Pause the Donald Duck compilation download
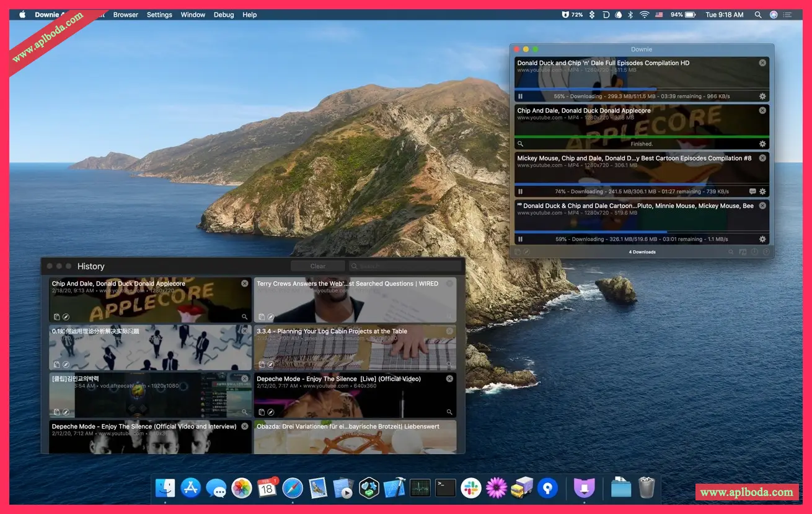Image resolution: width=812 pixels, height=514 pixels. [x=521, y=96]
